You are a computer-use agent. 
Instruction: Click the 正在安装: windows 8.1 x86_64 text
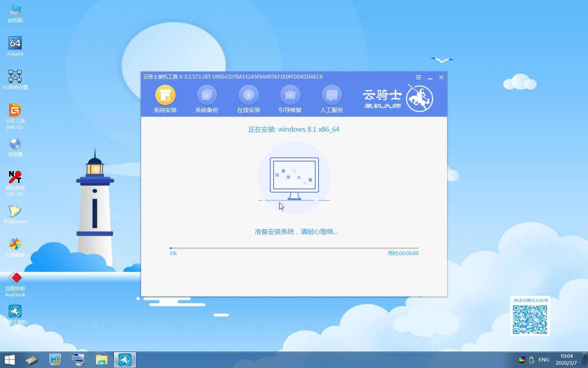coord(294,129)
